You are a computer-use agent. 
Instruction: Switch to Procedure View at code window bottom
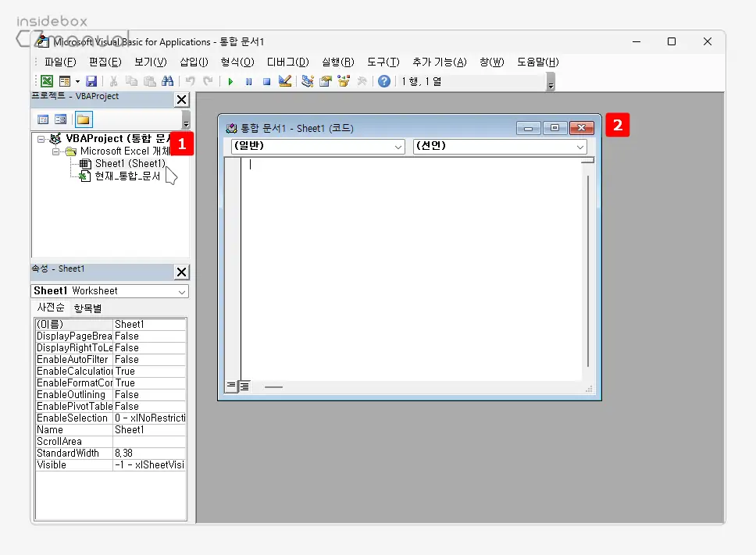[x=231, y=386]
